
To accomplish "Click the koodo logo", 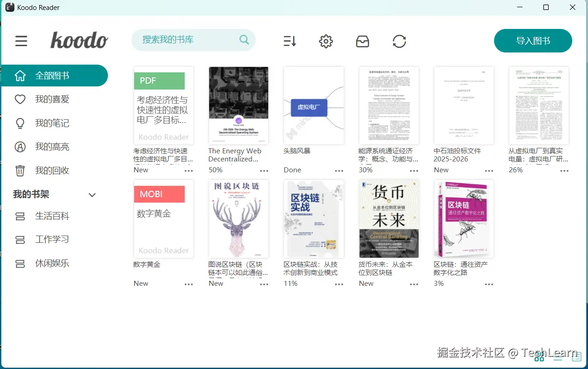I will pos(79,40).
